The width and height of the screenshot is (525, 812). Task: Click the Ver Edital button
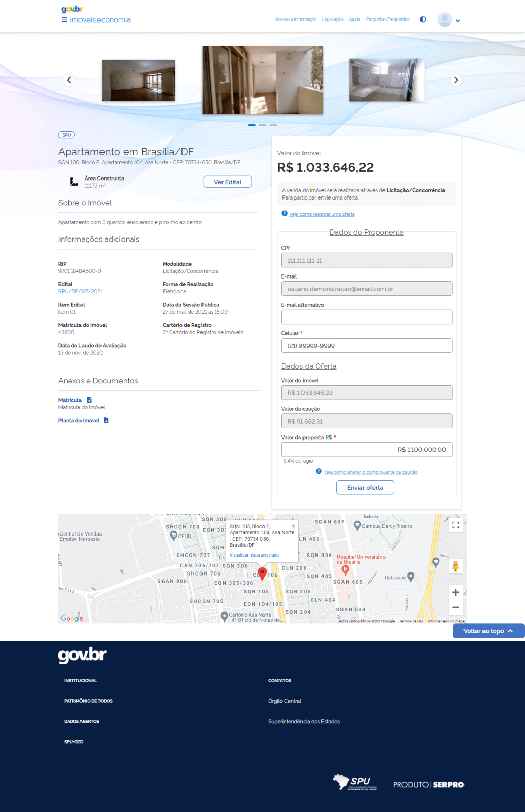point(228,182)
